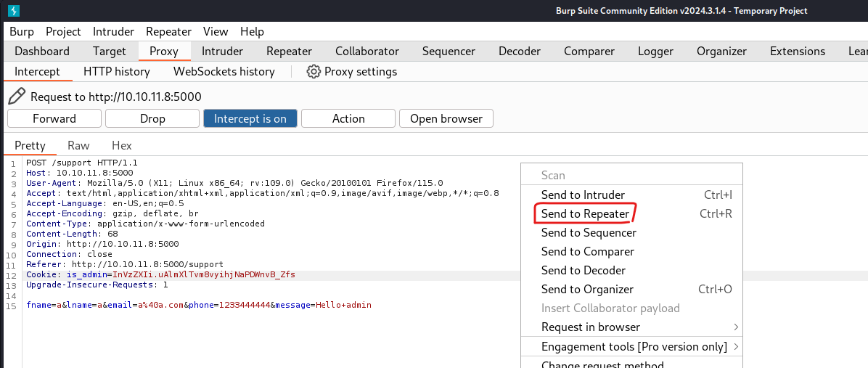Click the Drop button

[x=152, y=118]
